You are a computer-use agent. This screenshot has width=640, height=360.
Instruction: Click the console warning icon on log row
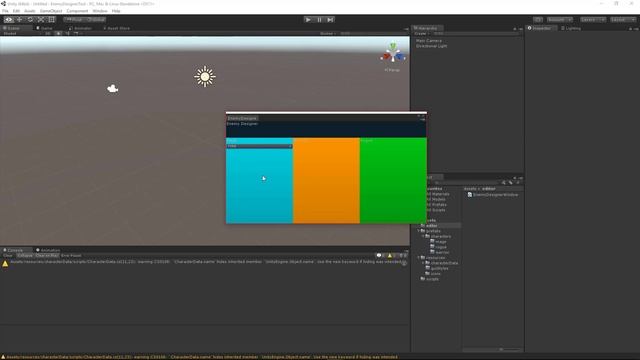[5, 264]
